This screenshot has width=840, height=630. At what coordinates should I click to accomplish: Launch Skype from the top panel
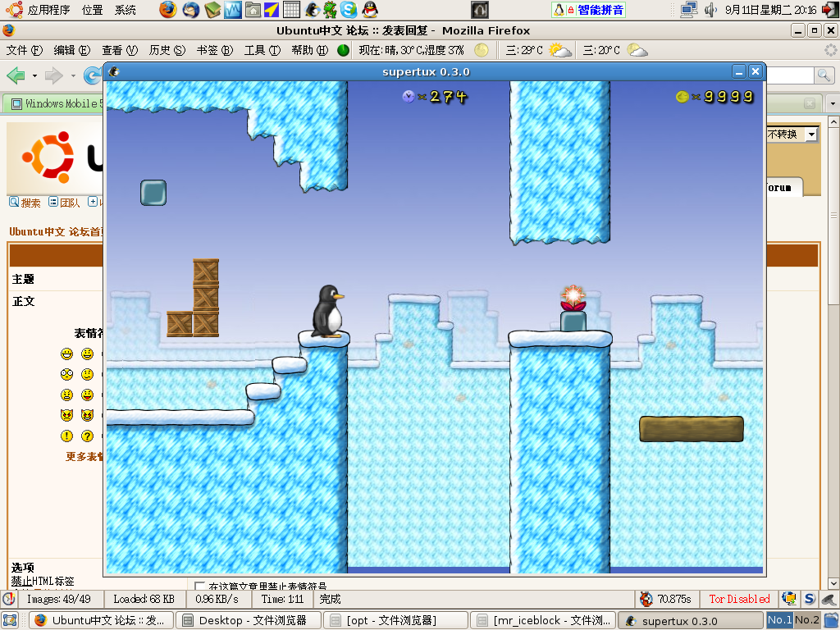(349, 10)
